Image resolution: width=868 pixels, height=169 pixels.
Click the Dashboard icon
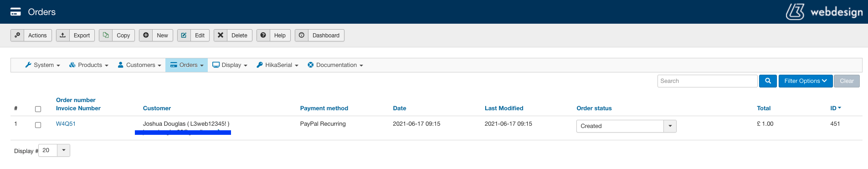pos(302,35)
